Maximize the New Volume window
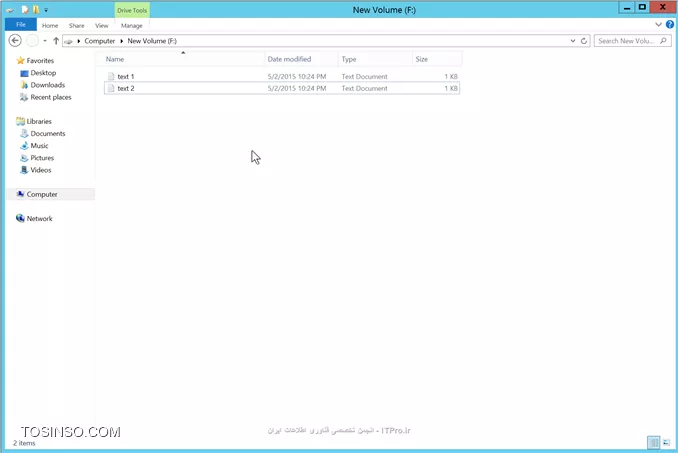The width and height of the screenshot is (678, 453). 642,8
